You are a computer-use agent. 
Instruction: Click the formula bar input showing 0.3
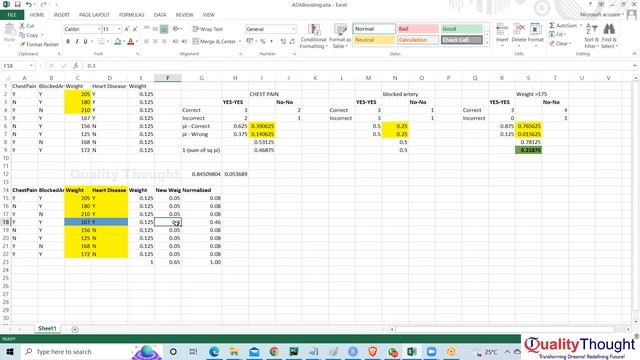coord(359,66)
